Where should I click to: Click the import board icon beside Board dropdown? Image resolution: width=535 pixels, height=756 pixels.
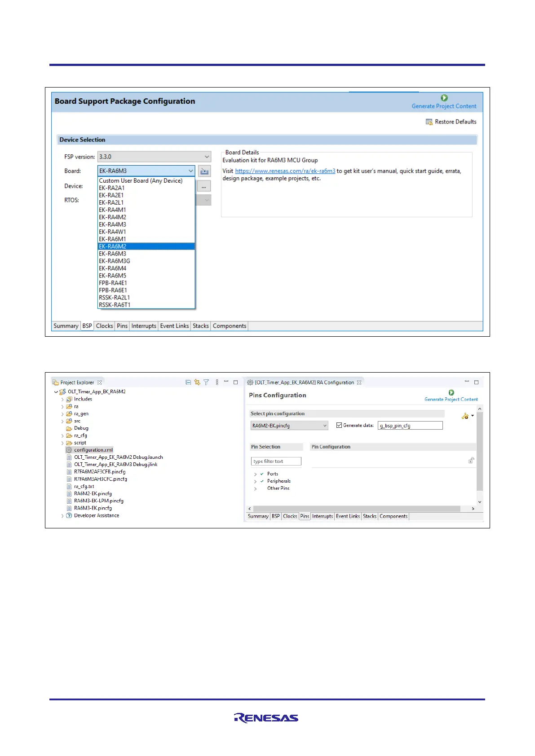[204, 171]
